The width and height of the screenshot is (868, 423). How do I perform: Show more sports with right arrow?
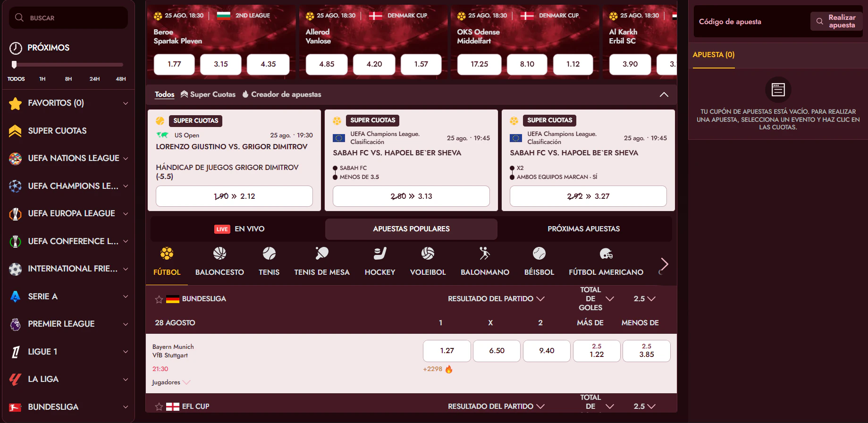coord(664,264)
